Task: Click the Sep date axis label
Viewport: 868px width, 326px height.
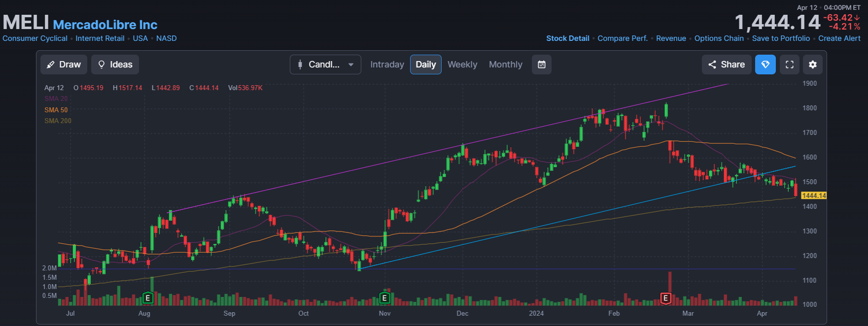Action: (x=229, y=313)
